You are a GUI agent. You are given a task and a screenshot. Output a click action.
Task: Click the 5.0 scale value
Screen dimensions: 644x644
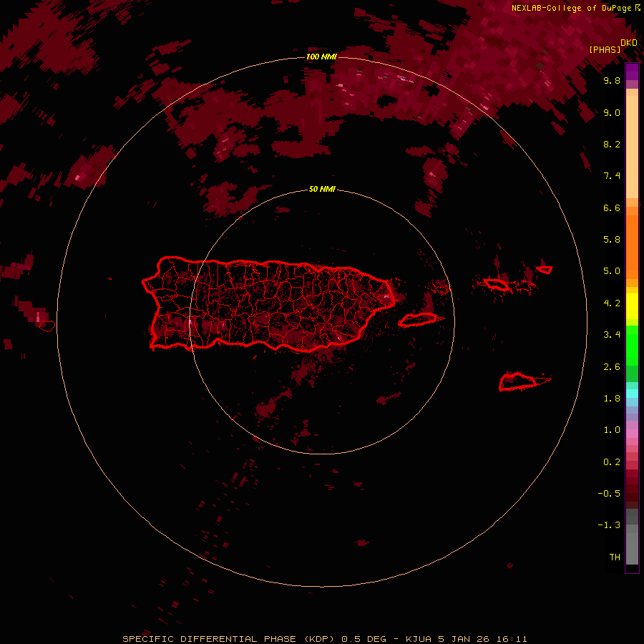pyautogui.click(x=612, y=271)
